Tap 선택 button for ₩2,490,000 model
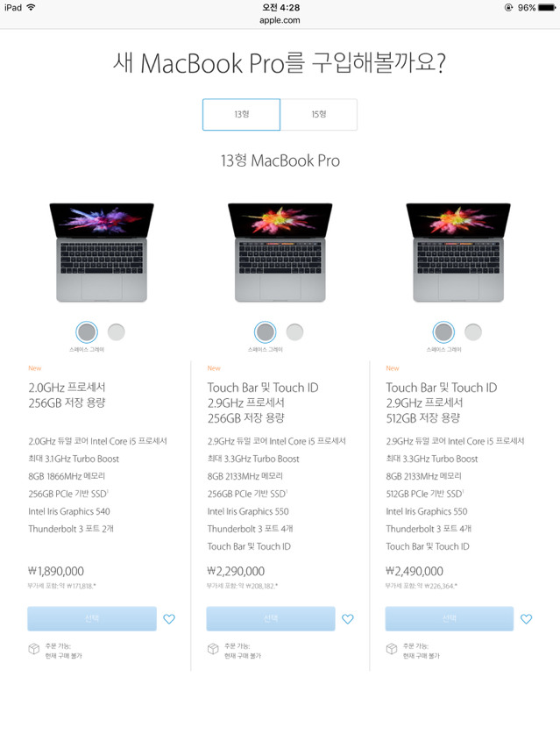The width and height of the screenshot is (560, 748). 450,619
